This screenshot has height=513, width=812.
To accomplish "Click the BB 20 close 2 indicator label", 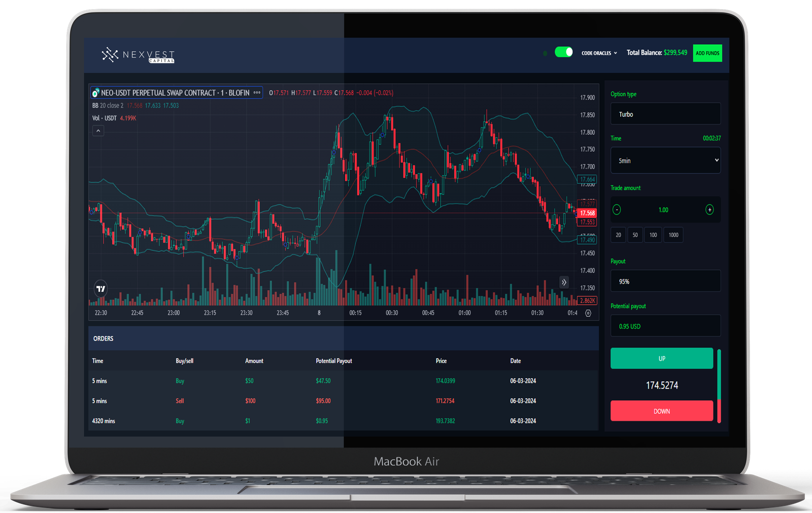I will tap(108, 106).
